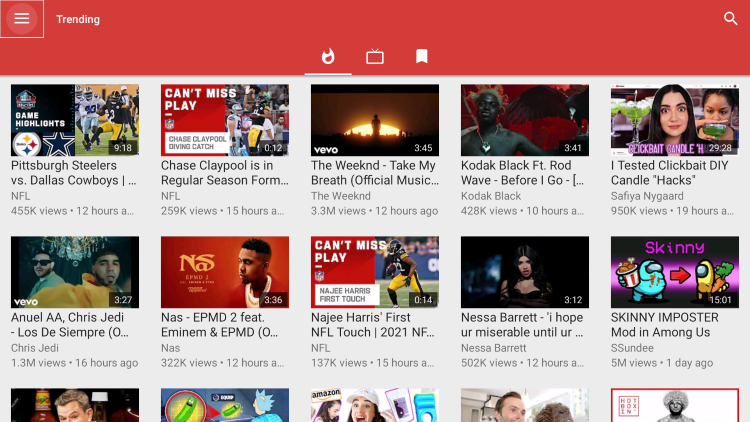
Task: Switch to the Bookmarks tab
Action: (x=422, y=56)
